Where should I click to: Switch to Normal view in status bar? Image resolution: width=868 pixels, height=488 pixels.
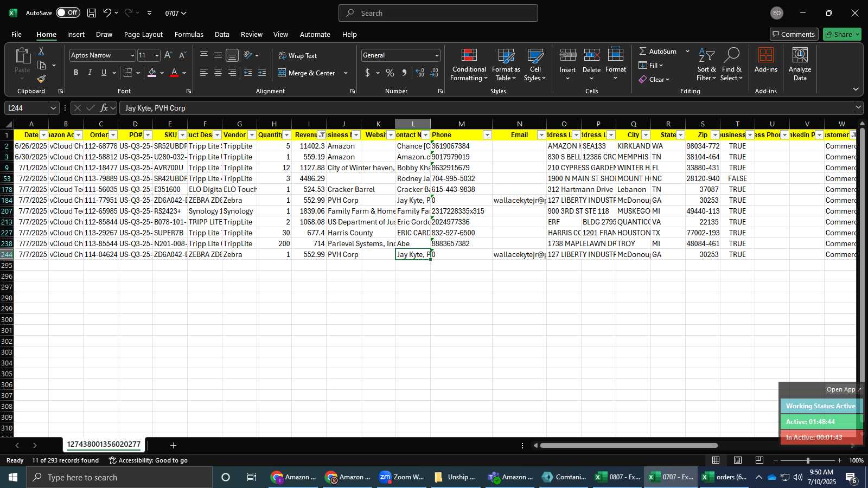(x=716, y=460)
